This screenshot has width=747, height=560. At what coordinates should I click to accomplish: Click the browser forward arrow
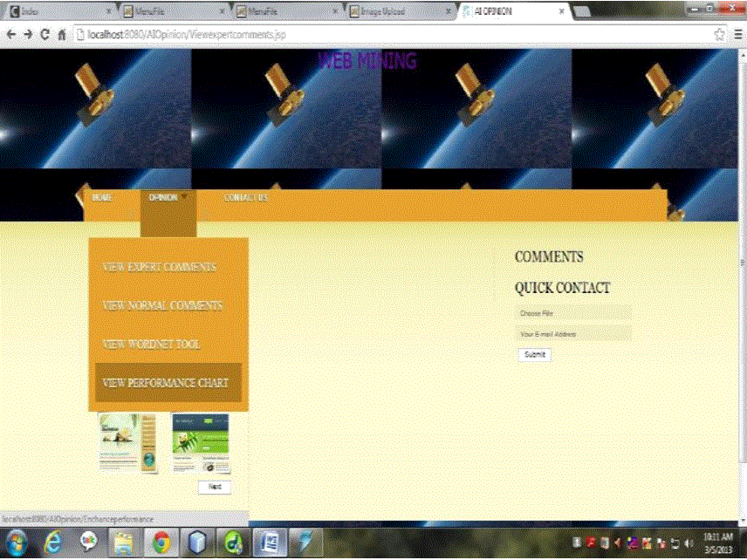[27, 35]
